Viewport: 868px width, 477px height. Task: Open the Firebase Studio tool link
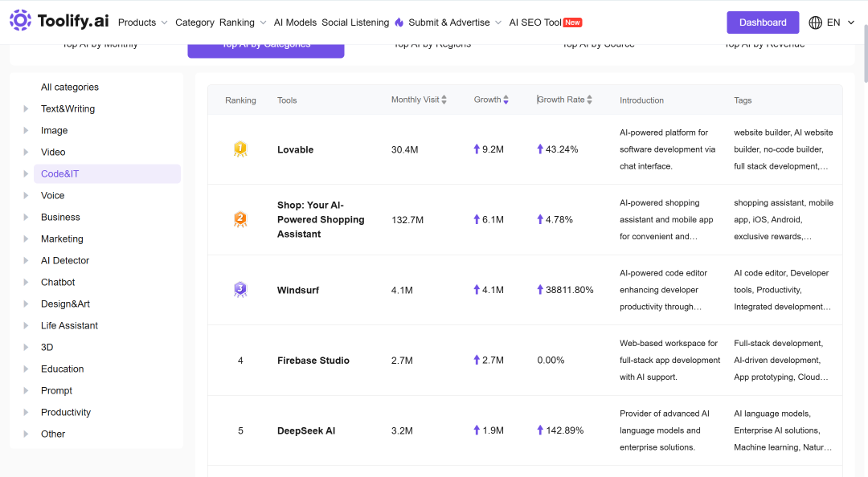point(313,361)
